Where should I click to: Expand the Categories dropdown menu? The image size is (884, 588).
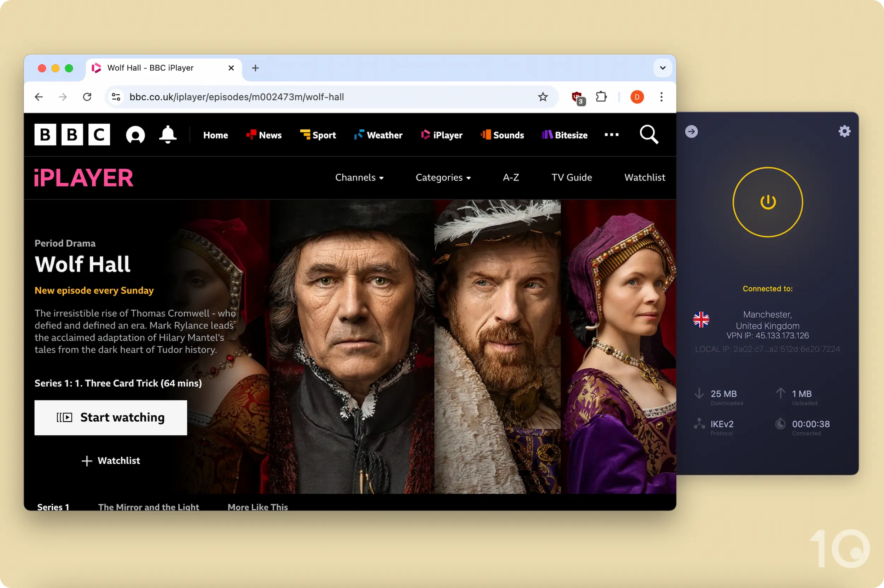pos(443,177)
